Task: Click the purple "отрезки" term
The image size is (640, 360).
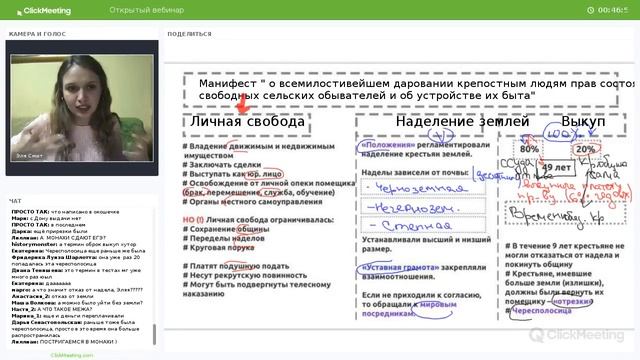Action: pyautogui.click(x=572, y=302)
